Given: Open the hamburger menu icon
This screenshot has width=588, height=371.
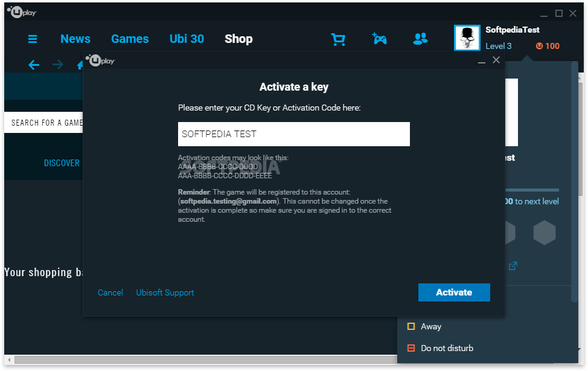Looking at the screenshot, I should pyautogui.click(x=33, y=39).
